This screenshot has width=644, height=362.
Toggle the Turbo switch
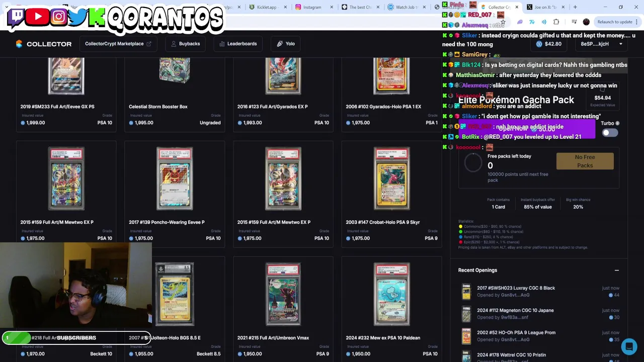pyautogui.click(x=609, y=133)
